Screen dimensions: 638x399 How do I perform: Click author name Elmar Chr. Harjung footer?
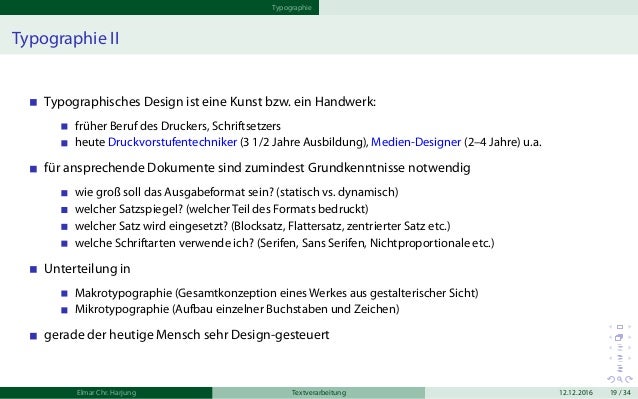point(106,392)
